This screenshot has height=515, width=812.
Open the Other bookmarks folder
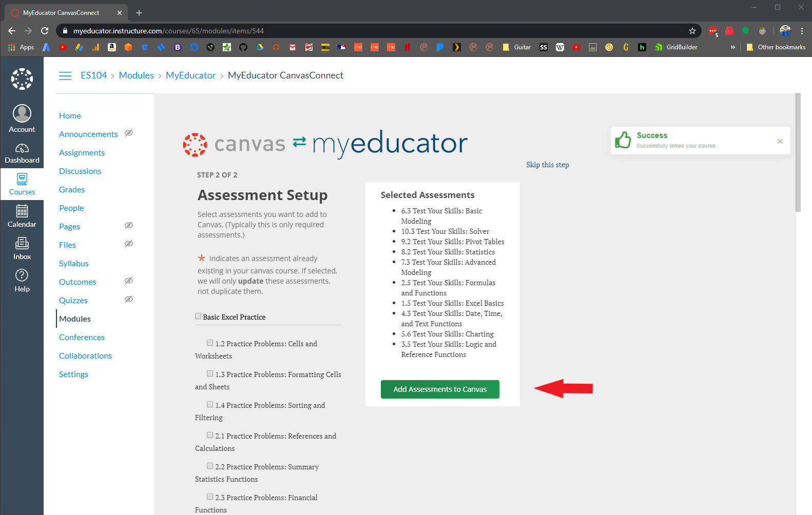point(776,47)
